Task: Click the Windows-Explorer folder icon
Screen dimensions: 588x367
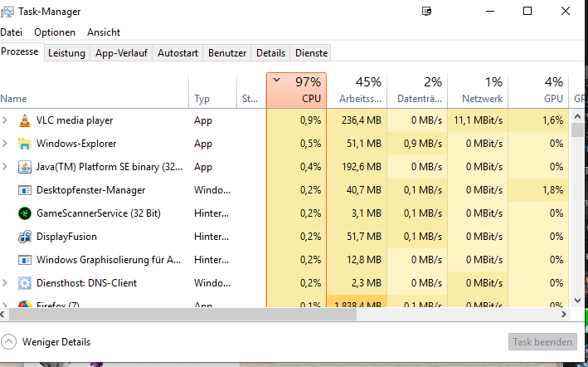Action: pyautogui.click(x=25, y=144)
